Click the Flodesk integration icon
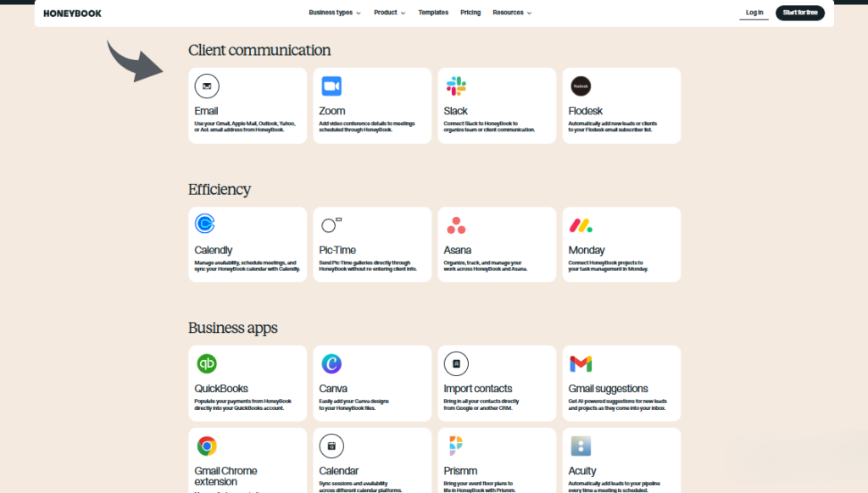 tap(581, 86)
